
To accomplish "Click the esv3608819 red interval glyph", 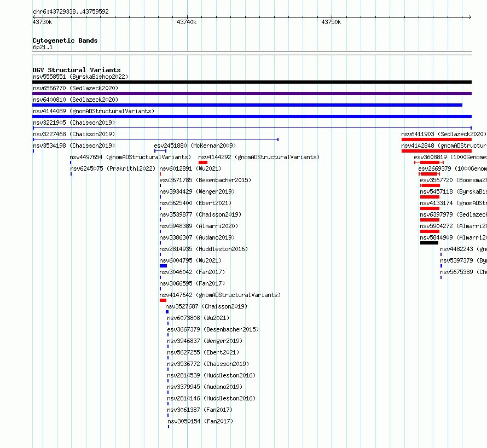I will pyautogui.click(x=429, y=162).
